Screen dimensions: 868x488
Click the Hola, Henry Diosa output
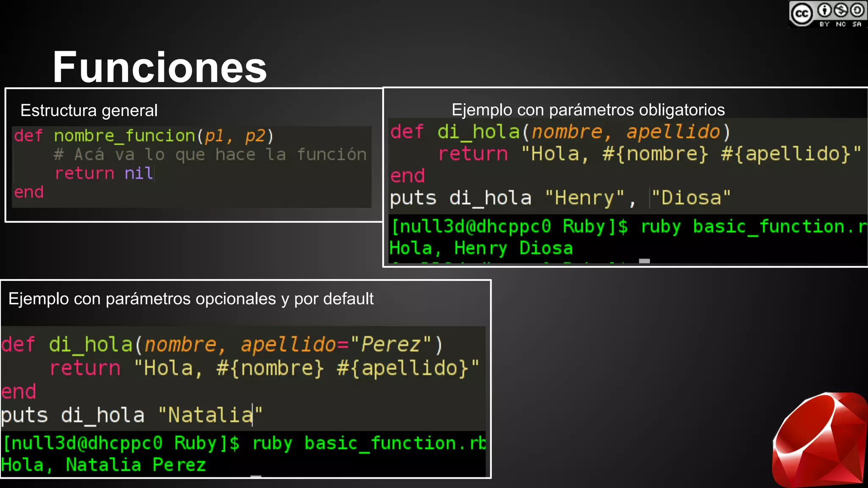pyautogui.click(x=481, y=248)
